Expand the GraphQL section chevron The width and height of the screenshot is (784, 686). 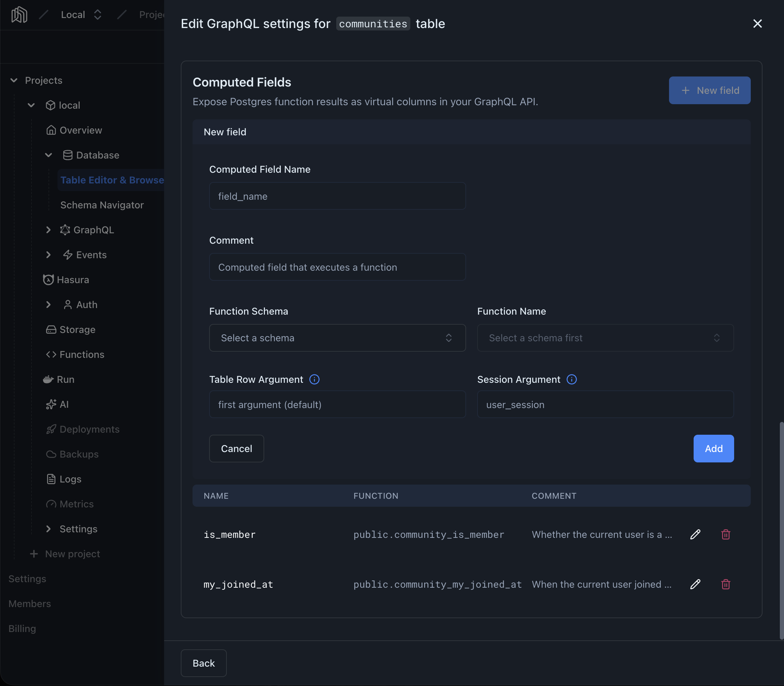48,230
